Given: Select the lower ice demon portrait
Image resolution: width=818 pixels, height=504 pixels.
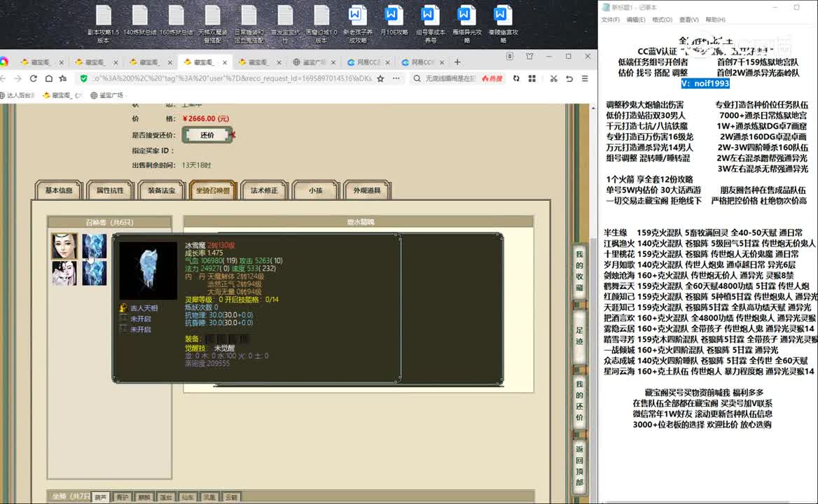Looking at the screenshot, I should click(x=95, y=272).
